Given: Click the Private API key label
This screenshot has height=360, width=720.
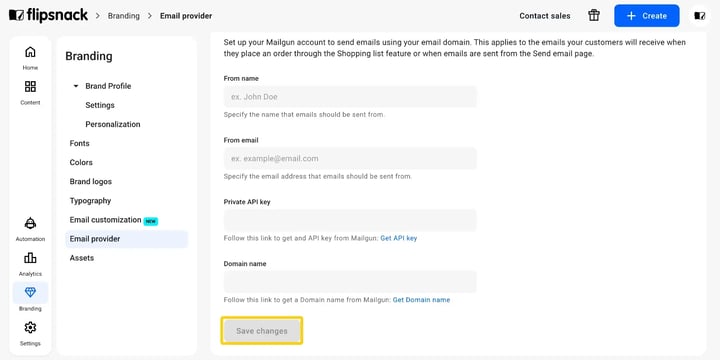Looking at the screenshot, I should (x=247, y=202).
